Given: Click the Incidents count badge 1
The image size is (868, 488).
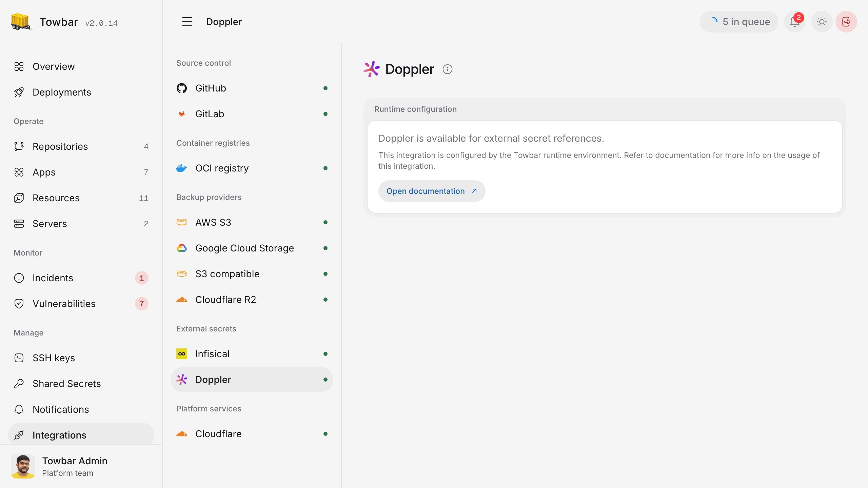Looking at the screenshot, I should click(x=142, y=278).
